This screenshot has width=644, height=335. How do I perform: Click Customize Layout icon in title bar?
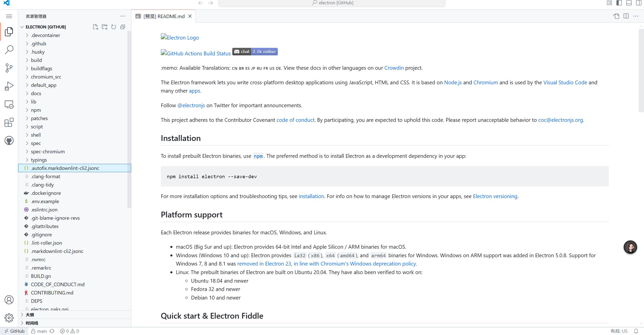(x=609, y=3)
